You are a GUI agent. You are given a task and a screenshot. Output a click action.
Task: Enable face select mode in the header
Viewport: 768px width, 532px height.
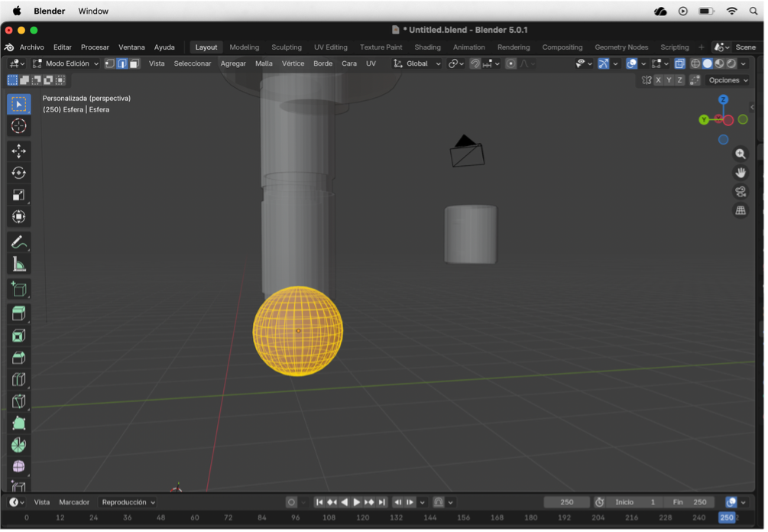tap(136, 63)
